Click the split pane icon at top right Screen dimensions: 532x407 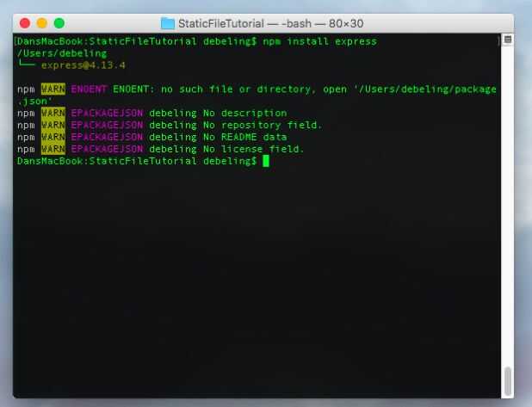tap(508, 40)
